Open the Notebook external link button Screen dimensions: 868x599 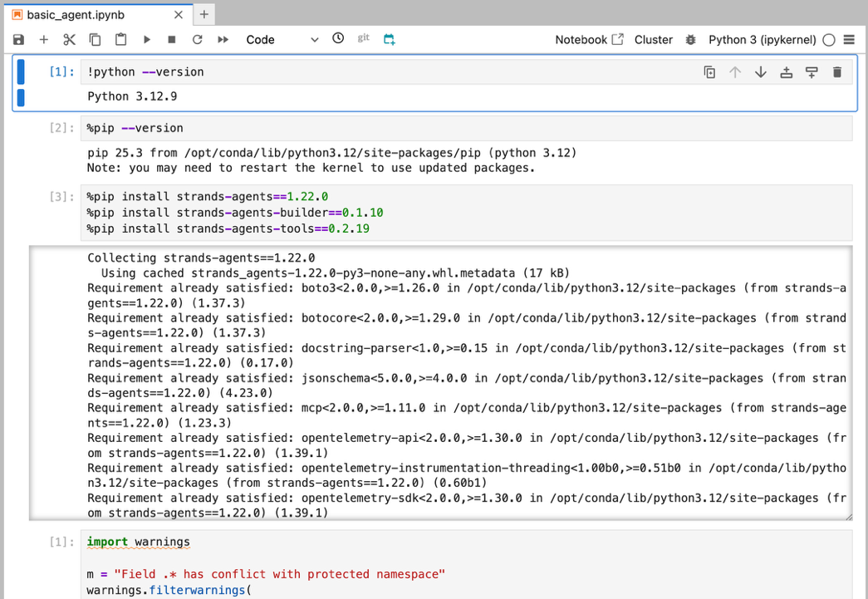click(589, 39)
